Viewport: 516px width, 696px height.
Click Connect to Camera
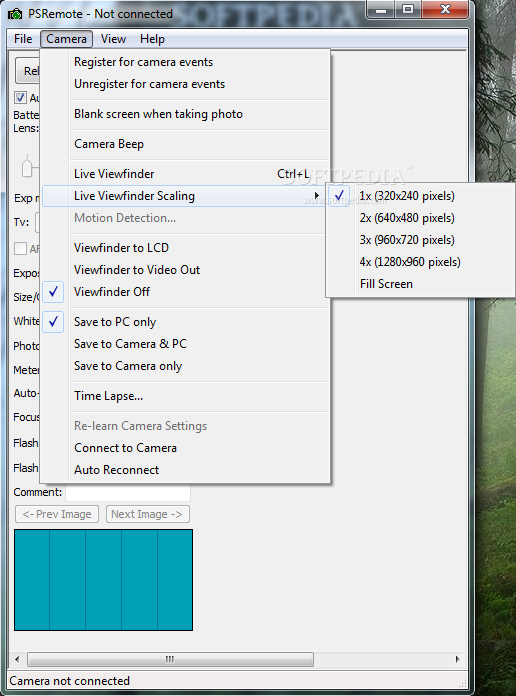(x=186, y=448)
